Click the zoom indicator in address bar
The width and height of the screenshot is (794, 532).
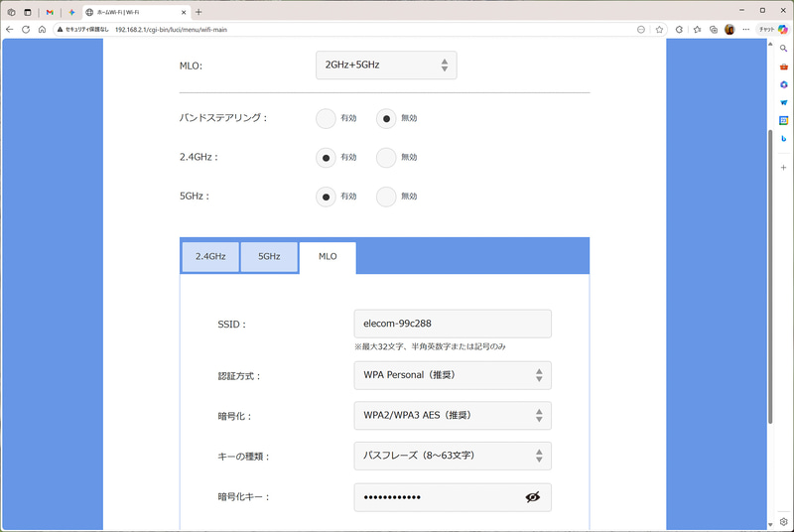[641, 30]
